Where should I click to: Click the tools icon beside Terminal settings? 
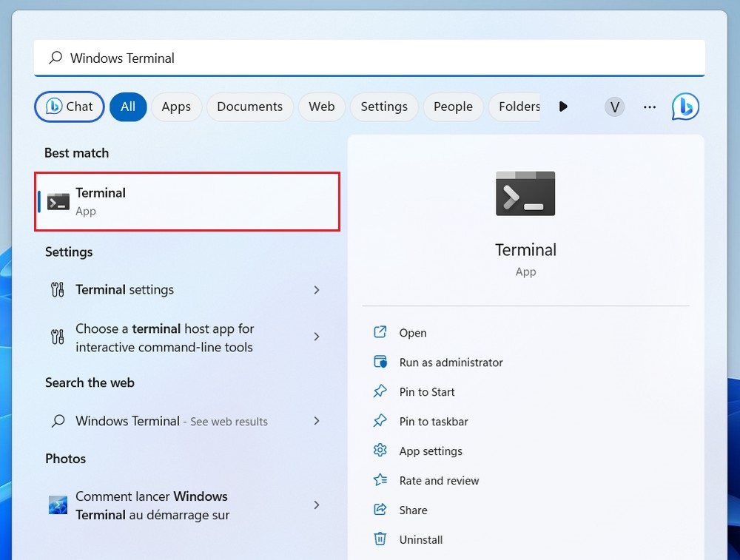tap(58, 289)
